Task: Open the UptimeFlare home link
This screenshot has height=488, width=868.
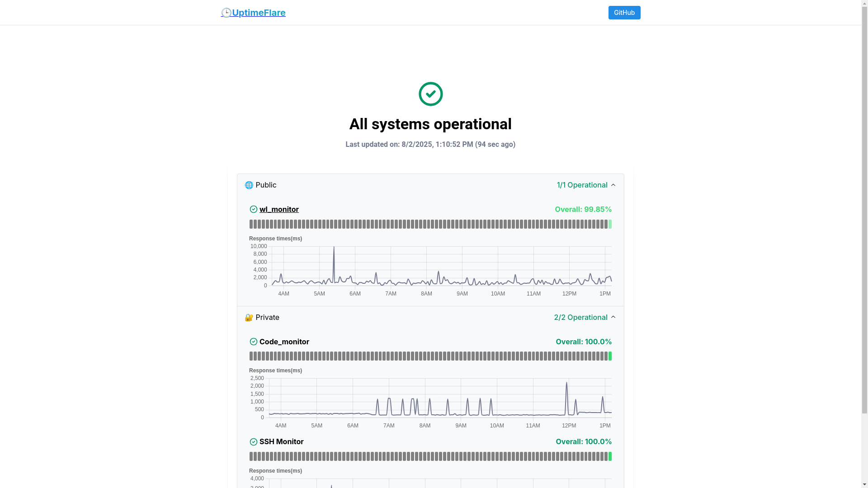Action: (x=253, y=13)
